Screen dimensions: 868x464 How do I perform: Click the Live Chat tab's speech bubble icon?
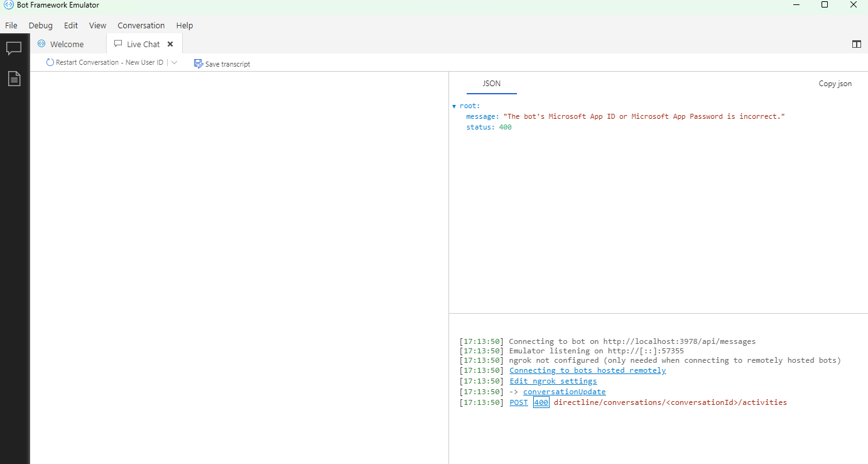point(118,44)
